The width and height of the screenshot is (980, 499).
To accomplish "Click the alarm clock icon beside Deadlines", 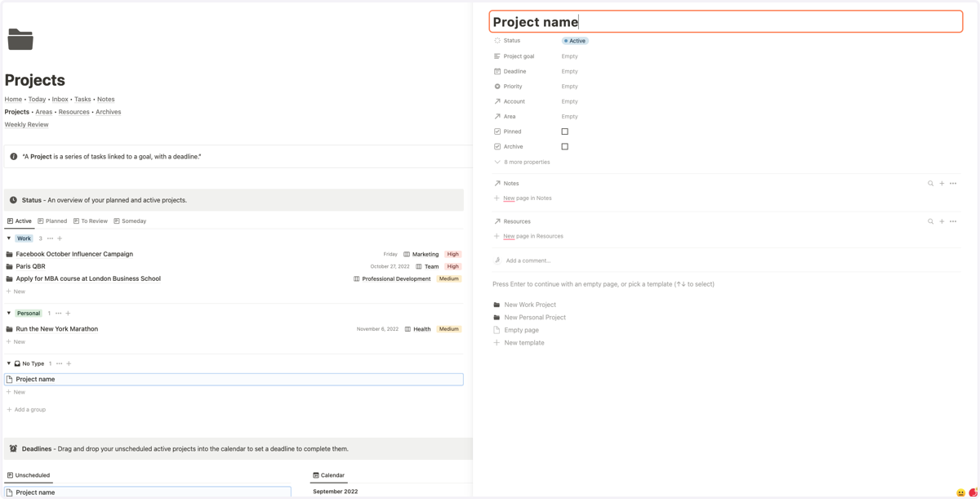I will pos(13,448).
